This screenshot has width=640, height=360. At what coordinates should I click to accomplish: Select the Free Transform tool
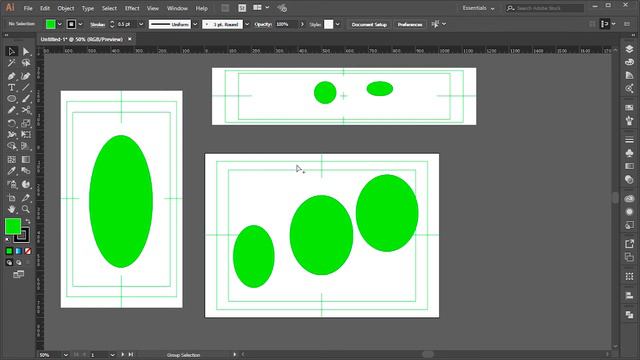coord(26,134)
